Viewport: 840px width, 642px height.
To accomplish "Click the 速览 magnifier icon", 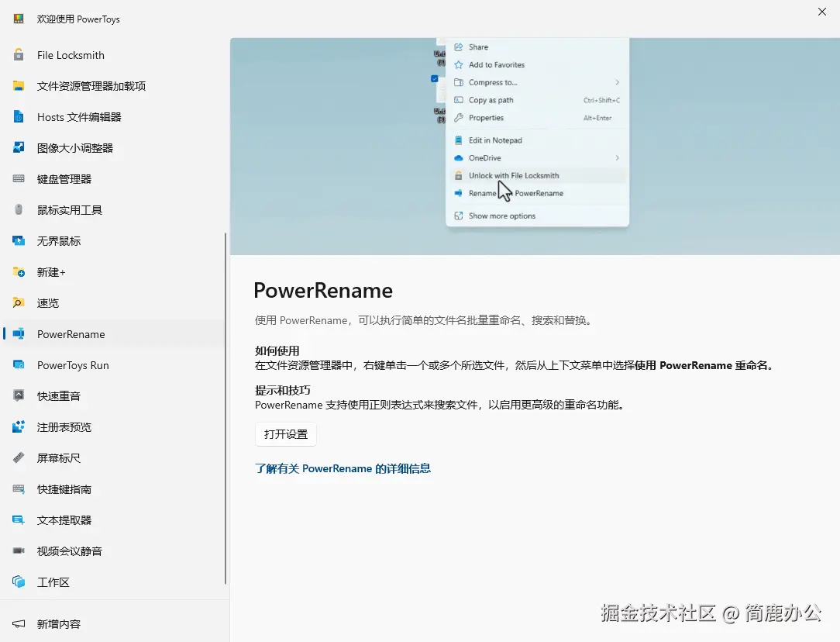I will pos(19,303).
